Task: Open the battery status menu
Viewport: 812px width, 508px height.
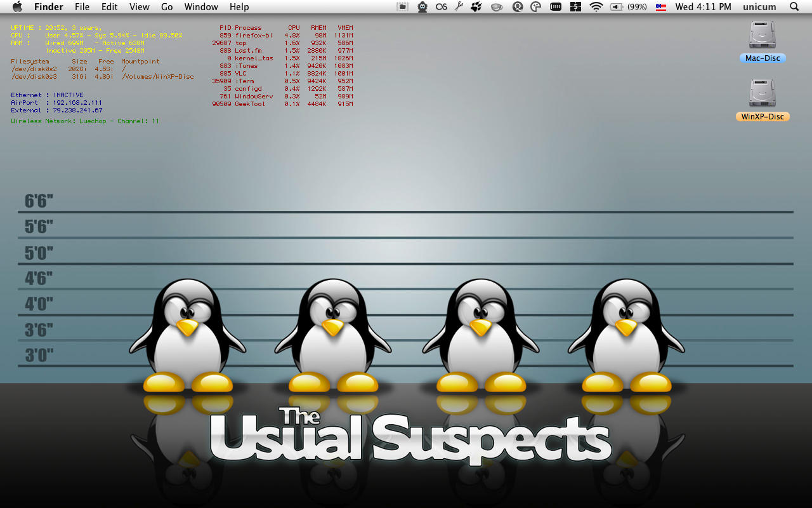Action: click(617, 7)
